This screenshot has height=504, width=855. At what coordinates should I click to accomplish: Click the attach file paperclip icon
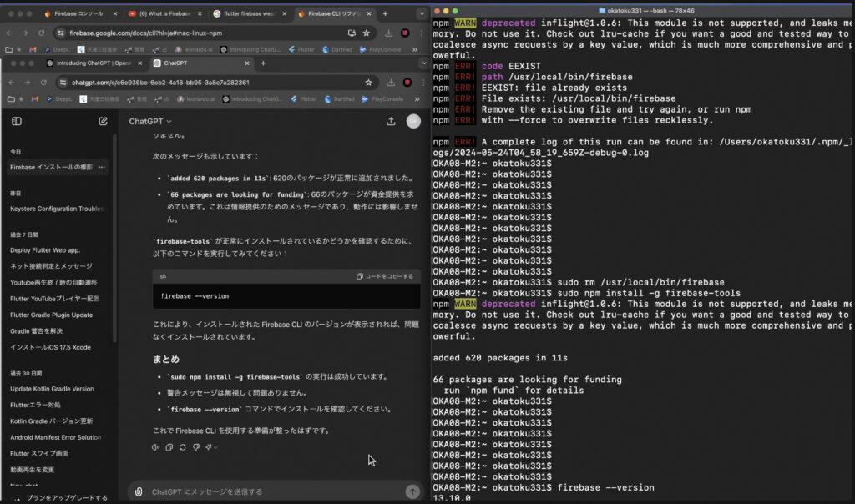[139, 491]
